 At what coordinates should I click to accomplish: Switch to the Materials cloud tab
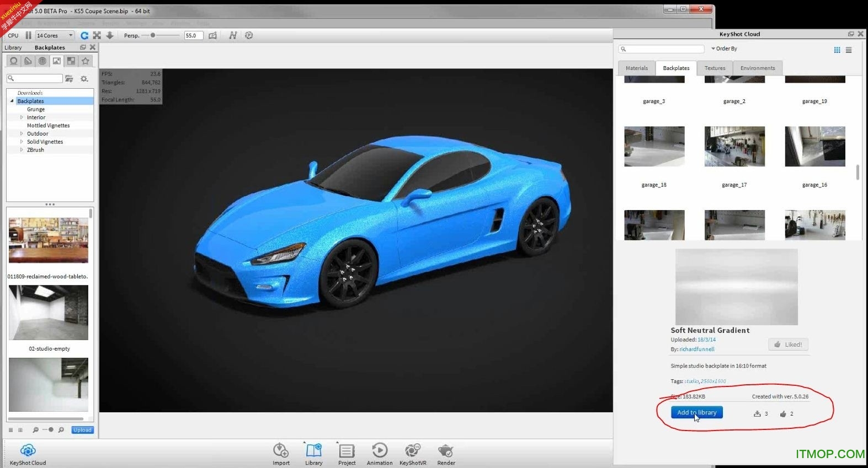(636, 68)
